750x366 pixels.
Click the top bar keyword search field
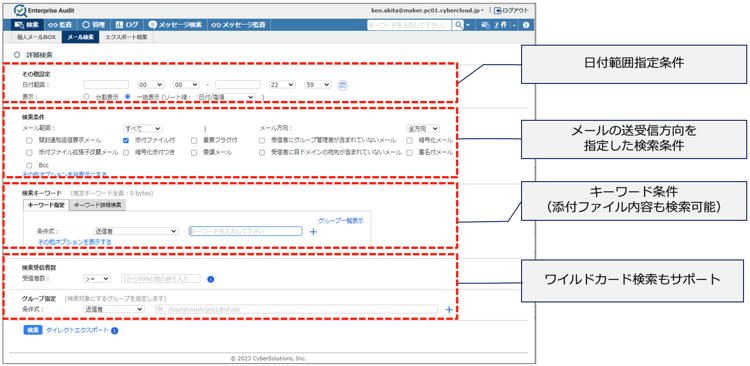pyautogui.click(x=409, y=25)
